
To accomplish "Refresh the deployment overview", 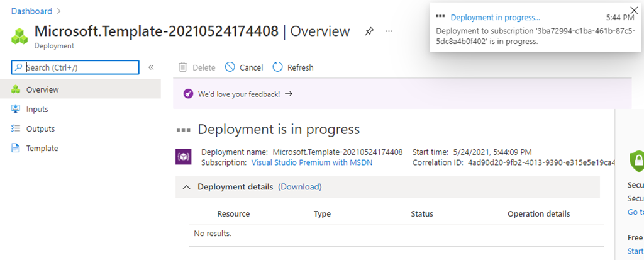I will click(x=293, y=67).
